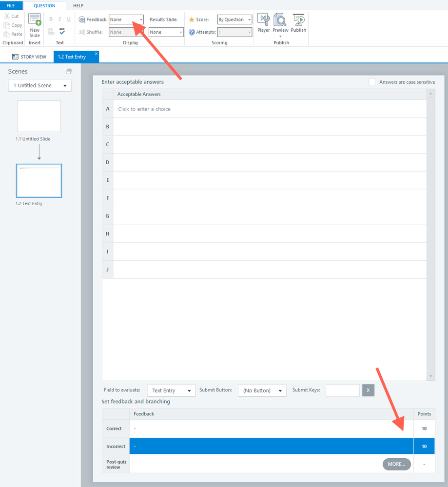The image size is (448, 487).
Task: Clear submit keys with X button
Action: pyautogui.click(x=368, y=390)
